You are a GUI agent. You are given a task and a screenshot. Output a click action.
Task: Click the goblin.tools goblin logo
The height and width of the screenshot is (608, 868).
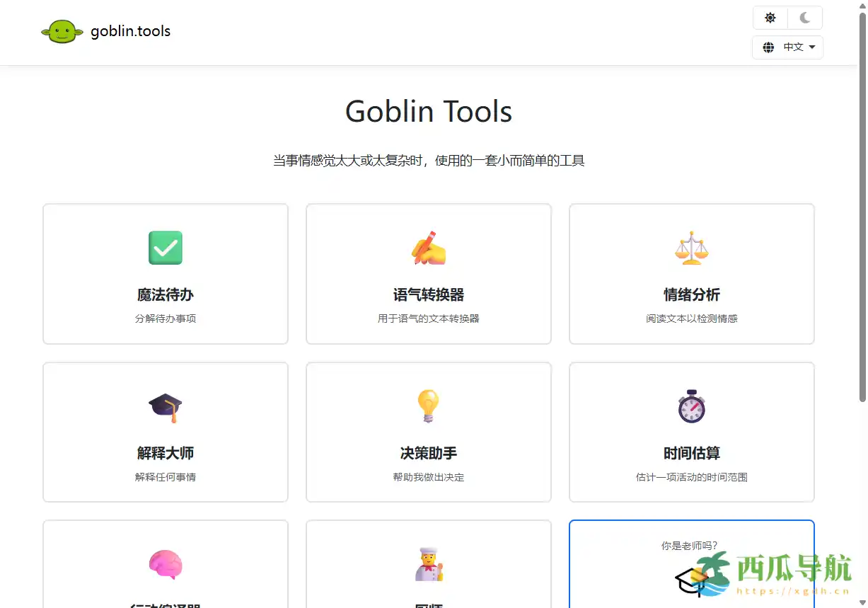(62, 31)
